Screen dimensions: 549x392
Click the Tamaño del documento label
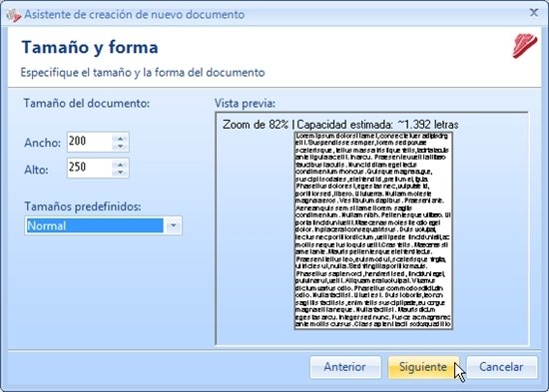(87, 104)
